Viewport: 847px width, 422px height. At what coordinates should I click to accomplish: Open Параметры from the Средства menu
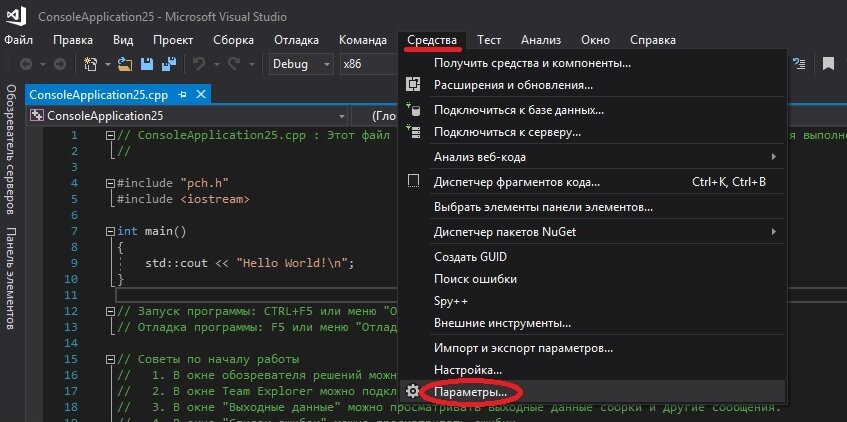[591, 391]
